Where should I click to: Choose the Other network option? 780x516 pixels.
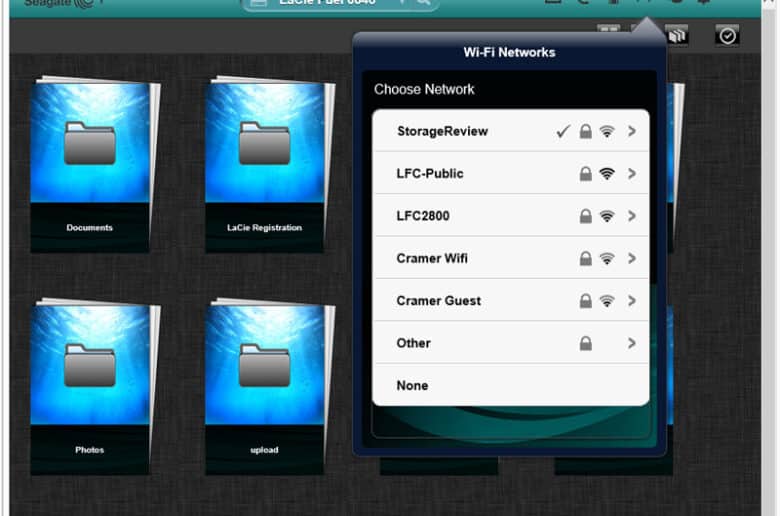(x=510, y=343)
